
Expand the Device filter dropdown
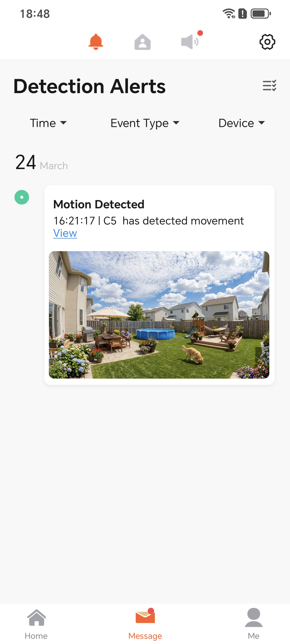242,123
